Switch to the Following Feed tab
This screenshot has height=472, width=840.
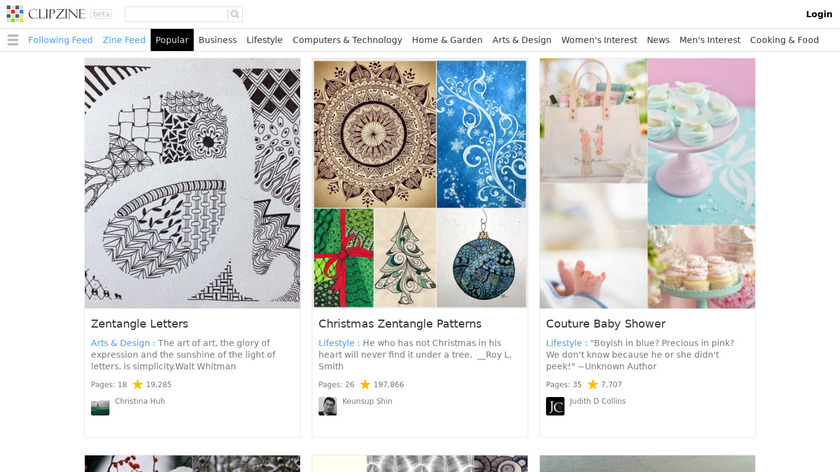(60, 40)
